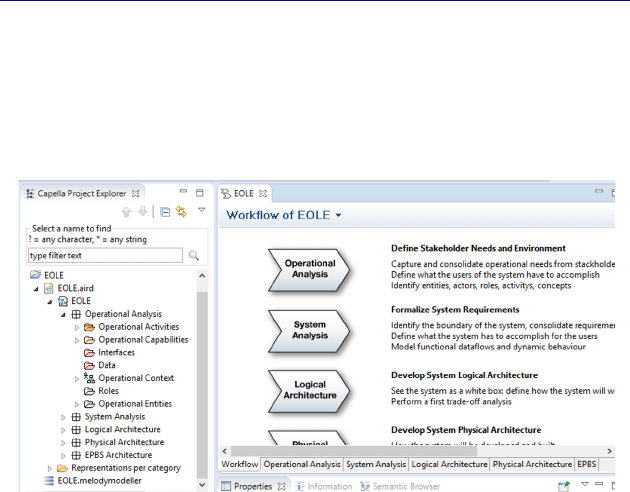Image resolution: width=630 pixels, height=492 pixels.
Task: Open the Information view tab
Action: pyautogui.click(x=324, y=486)
